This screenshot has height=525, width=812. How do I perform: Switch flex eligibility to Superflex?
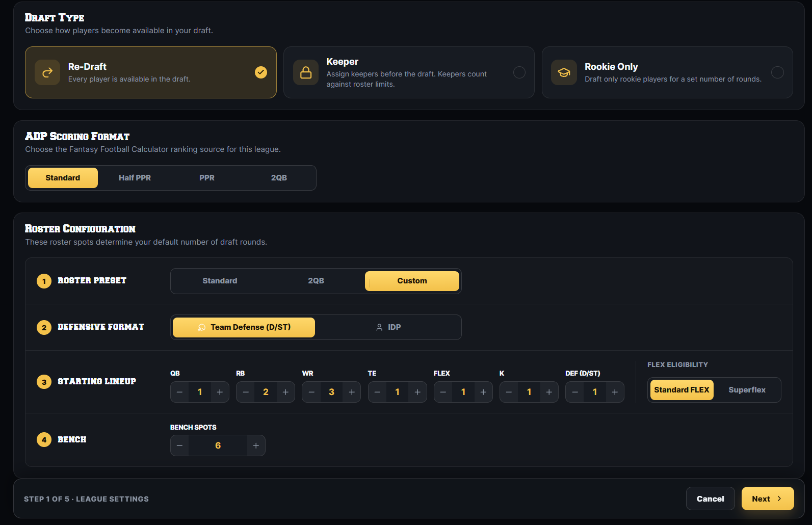coord(747,390)
